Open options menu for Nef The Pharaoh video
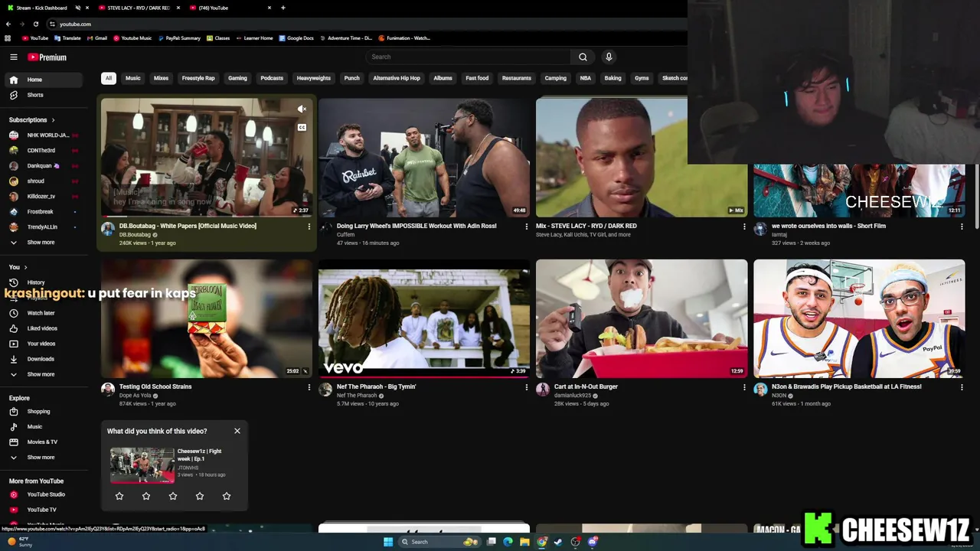Viewport: 980px width, 551px height. pyautogui.click(x=526, y=387)
